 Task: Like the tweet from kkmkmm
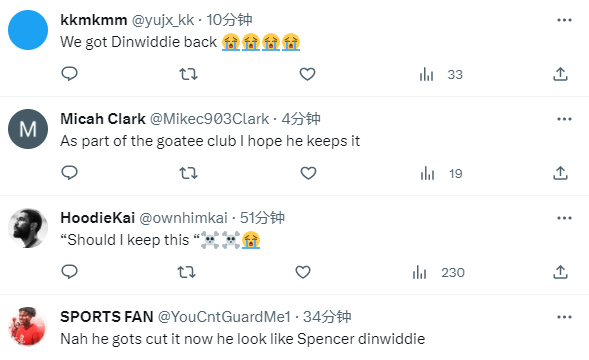[x=307, y=74]
